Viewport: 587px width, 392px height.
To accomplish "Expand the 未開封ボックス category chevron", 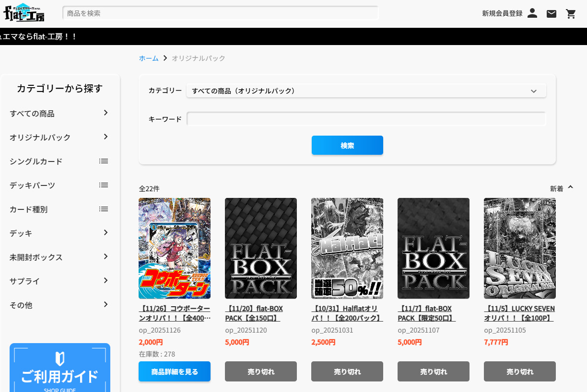I will 106,257.
